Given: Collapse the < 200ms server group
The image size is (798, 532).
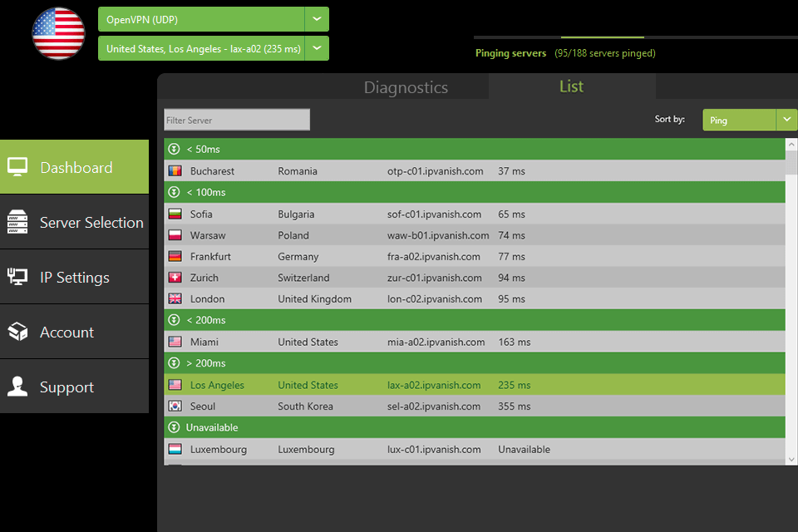Looking at the screenshot, I should 174,320.
